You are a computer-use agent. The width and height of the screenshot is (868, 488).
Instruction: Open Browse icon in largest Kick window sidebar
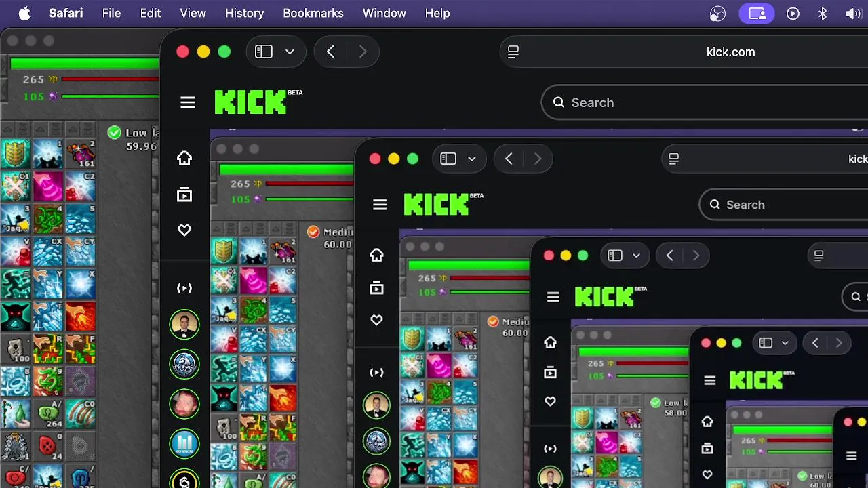pyautogui.click(x=184, y=195)
